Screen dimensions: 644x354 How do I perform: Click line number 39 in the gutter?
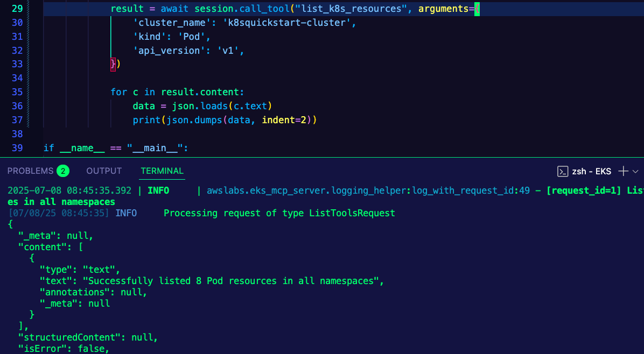[x=16, y=147]
